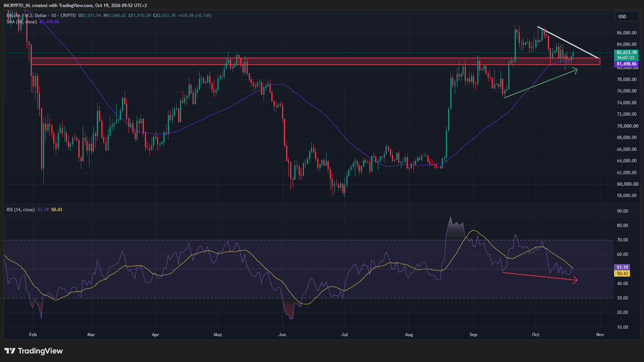Click the May label on time axis

(218, 335)
